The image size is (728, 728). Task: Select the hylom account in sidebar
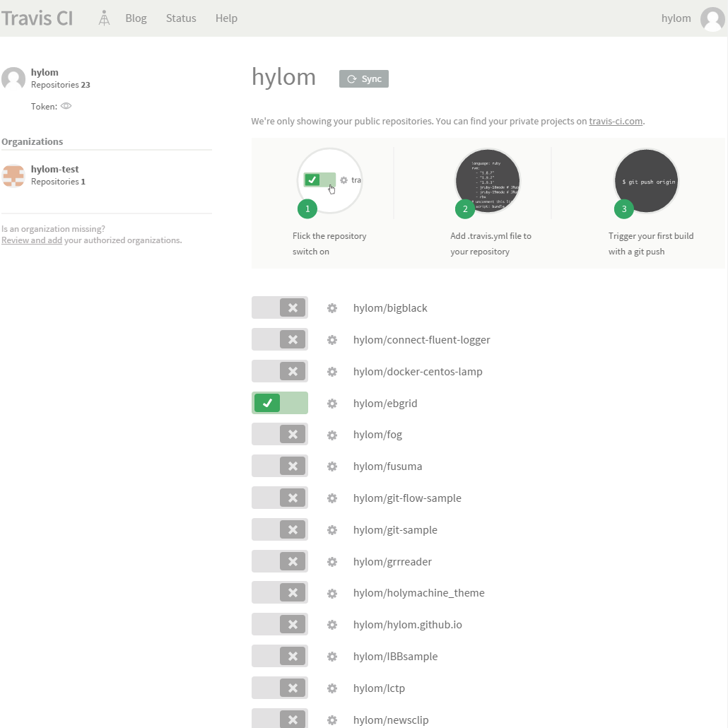coord(45,72)
